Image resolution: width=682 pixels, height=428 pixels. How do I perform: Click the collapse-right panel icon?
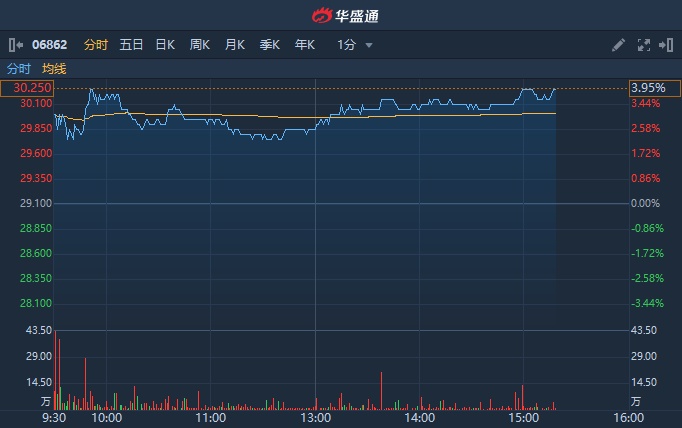tap(666, 45)
